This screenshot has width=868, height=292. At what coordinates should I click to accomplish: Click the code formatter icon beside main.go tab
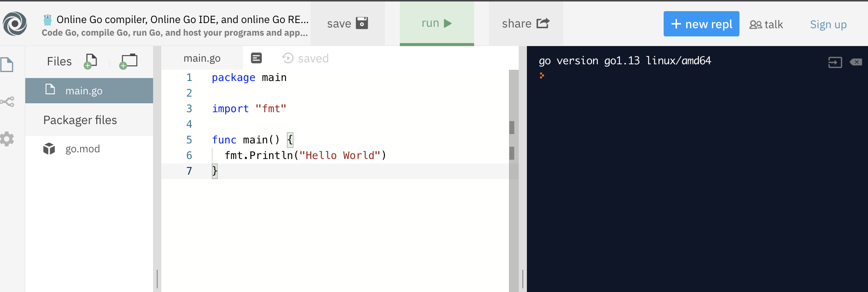256,58
